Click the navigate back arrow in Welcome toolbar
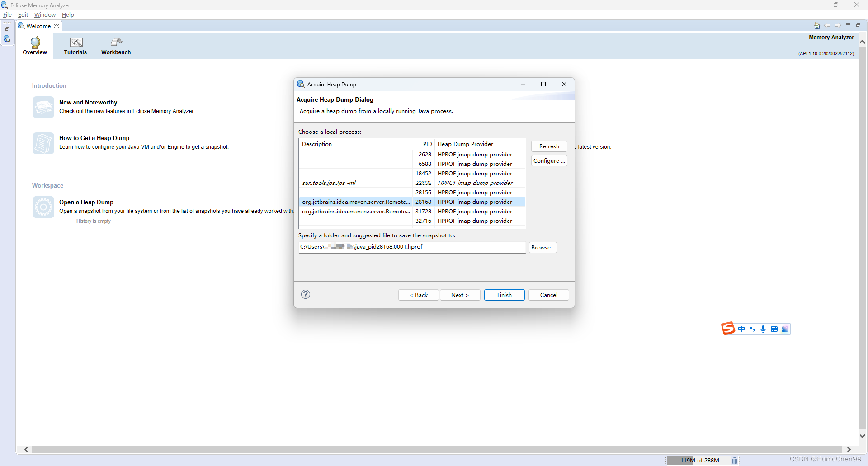Viewport: 868px width, 466px height. click(827, 26)
